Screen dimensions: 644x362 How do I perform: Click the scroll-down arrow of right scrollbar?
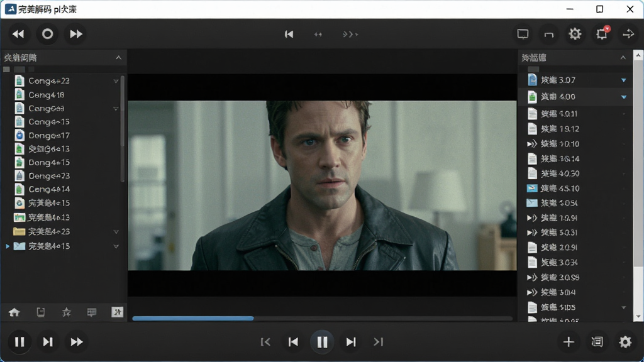coord(638,317)
